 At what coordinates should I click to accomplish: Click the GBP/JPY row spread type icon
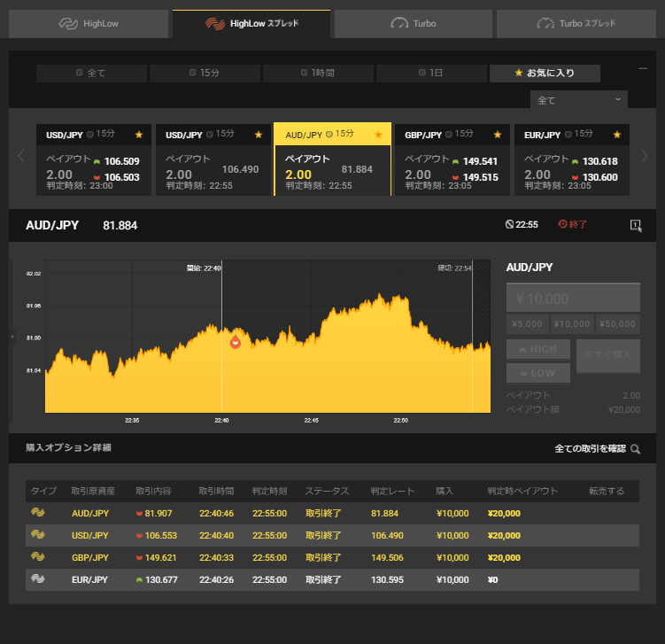(x=38, y=556)
